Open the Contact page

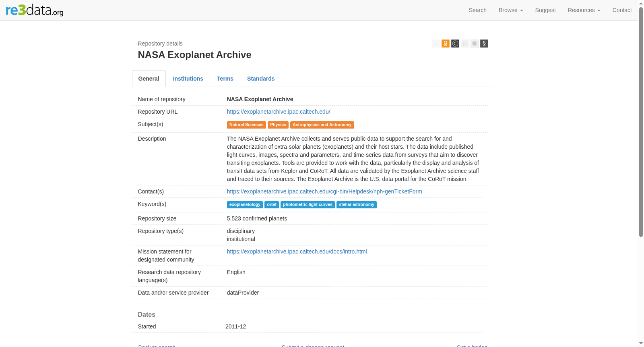[x=622, y=10]
